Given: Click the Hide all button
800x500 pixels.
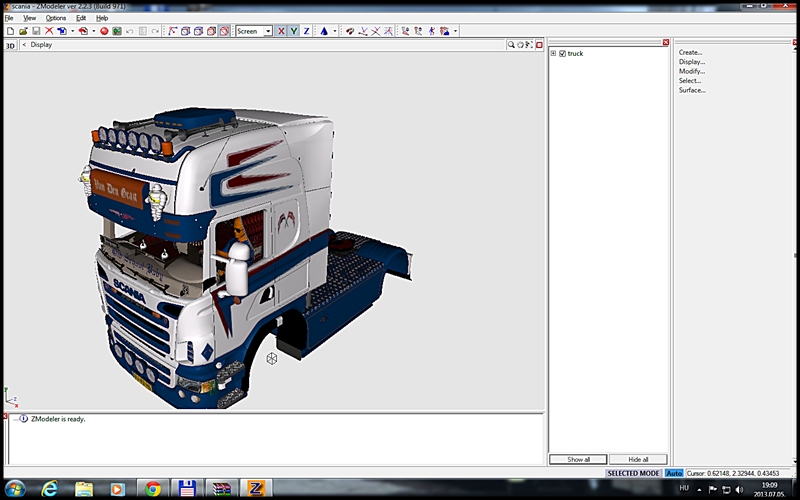Looking at the screenshot, I should click(637, 459).
